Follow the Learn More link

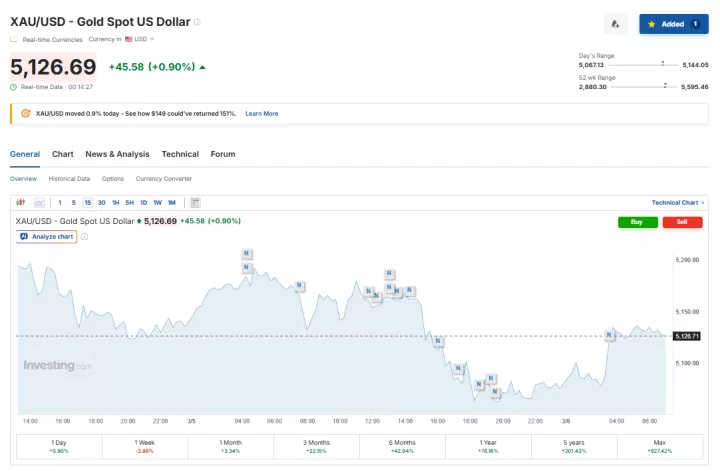tap(262, 114)
